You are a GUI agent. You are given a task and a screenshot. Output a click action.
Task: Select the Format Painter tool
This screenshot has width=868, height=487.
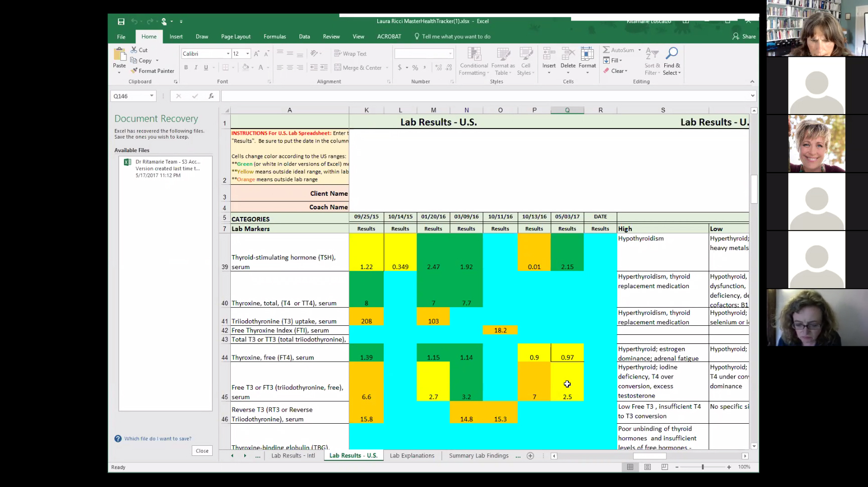tap(153, 71)
